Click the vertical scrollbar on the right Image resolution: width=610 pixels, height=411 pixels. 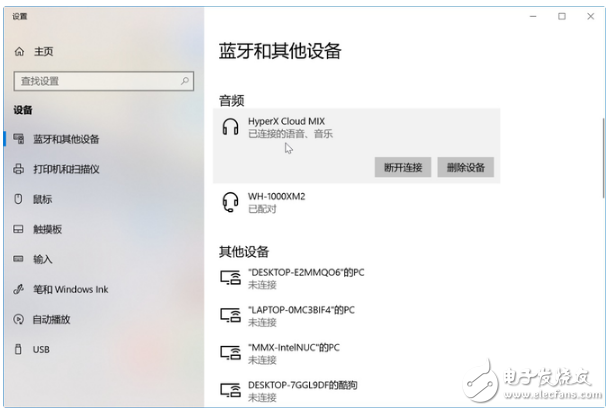click(x=603, y=158)
